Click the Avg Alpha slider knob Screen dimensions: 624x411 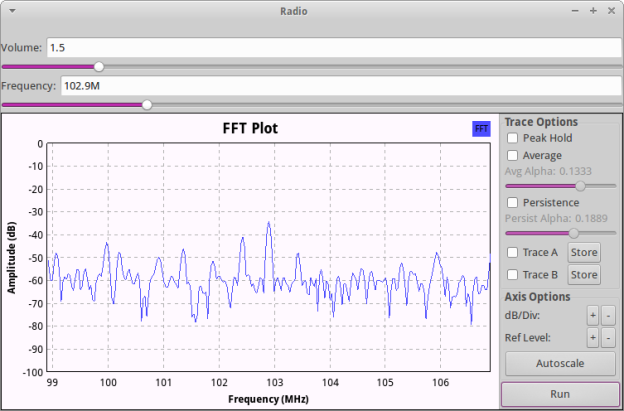581,186
